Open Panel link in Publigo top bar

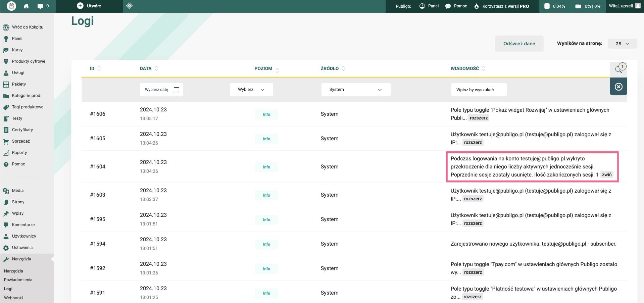pyautogui.click(x=429, y=6)
